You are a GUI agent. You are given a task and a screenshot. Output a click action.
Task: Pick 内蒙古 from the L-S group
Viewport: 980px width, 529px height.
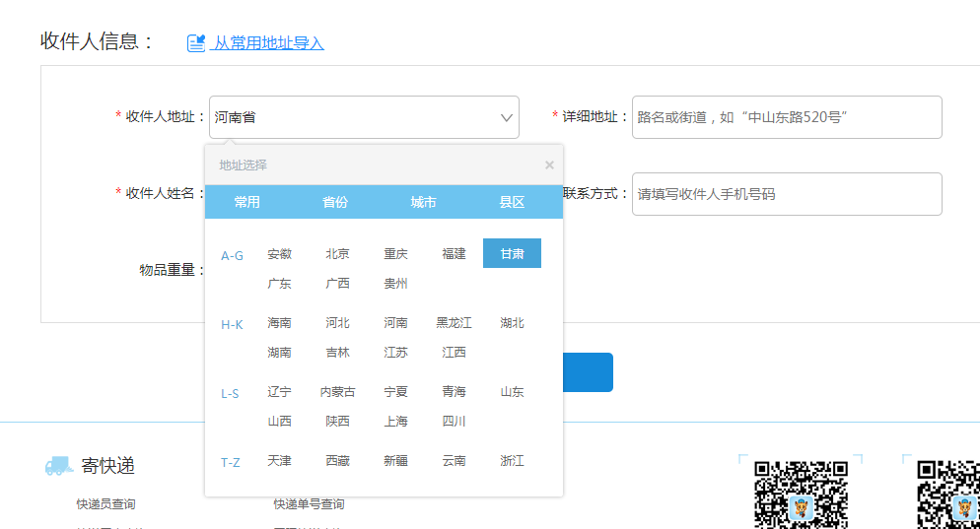click(337, 392)
